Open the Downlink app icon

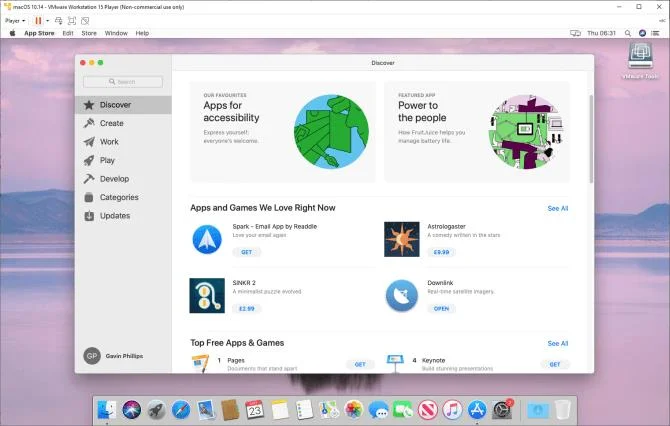pos(402,296)
